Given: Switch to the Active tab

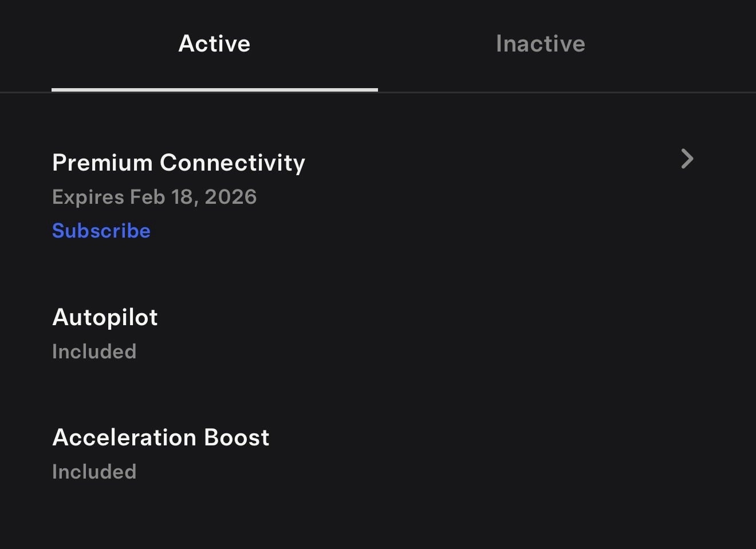Looking at the screenshot, I should point(214,44).
